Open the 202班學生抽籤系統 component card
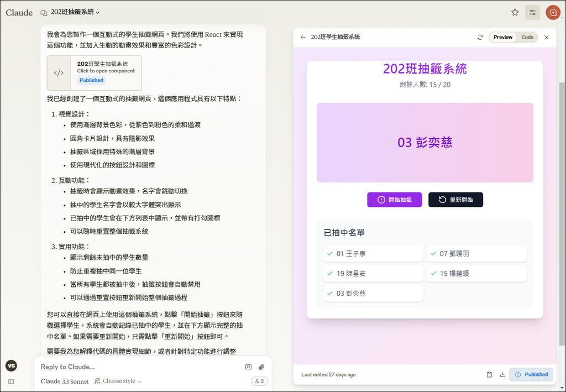Viewport: 566px width, 392px height. [94, 73]
